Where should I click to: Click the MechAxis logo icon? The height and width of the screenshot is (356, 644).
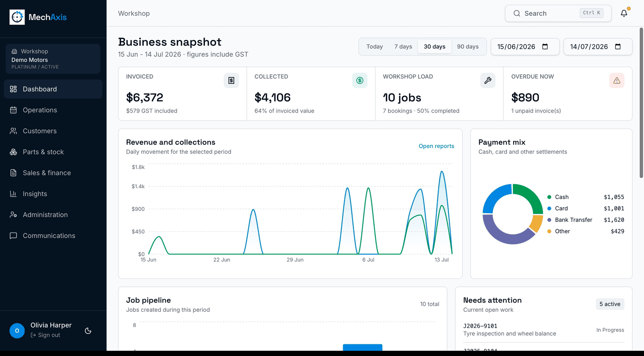point(17,17)
